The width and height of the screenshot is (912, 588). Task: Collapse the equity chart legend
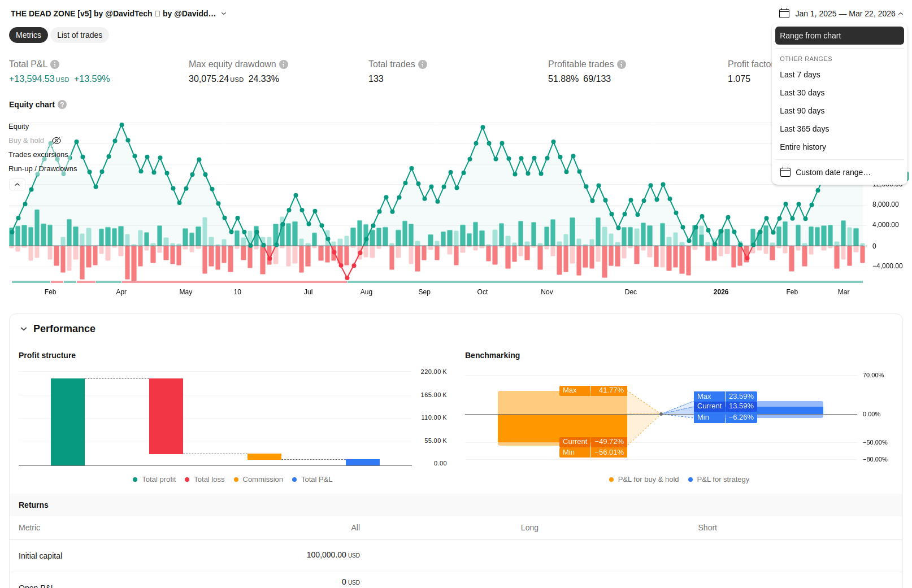pos(17,184)
